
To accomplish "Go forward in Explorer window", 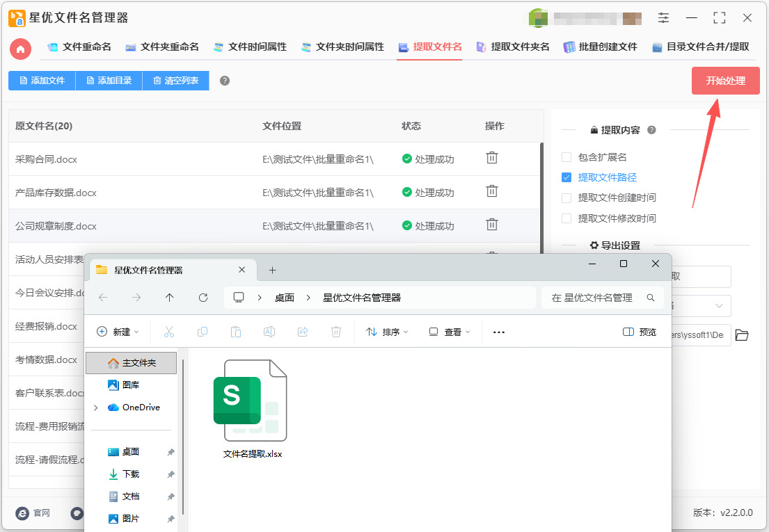I will click(x=136, y=298).
